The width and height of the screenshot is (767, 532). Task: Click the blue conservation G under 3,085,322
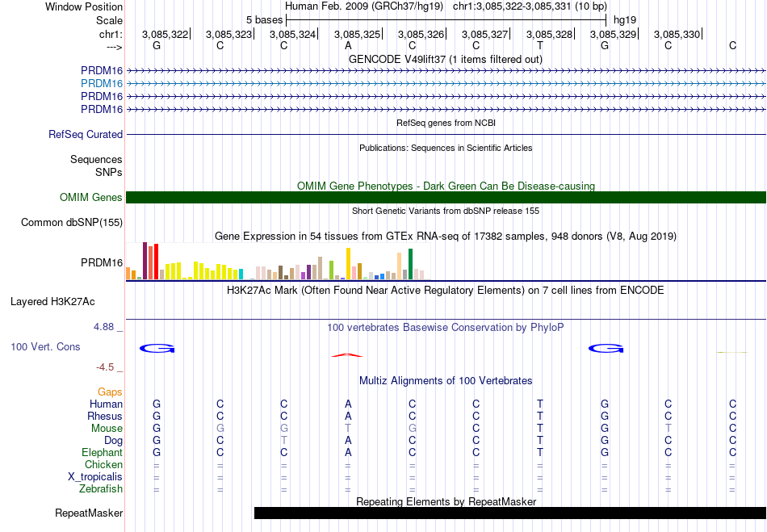point(157,348)
